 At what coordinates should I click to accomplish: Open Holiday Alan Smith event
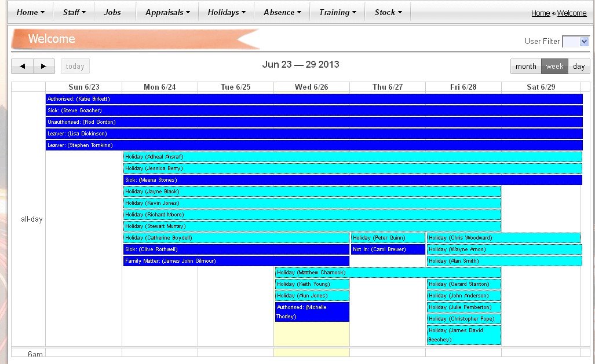coord(505,261)
